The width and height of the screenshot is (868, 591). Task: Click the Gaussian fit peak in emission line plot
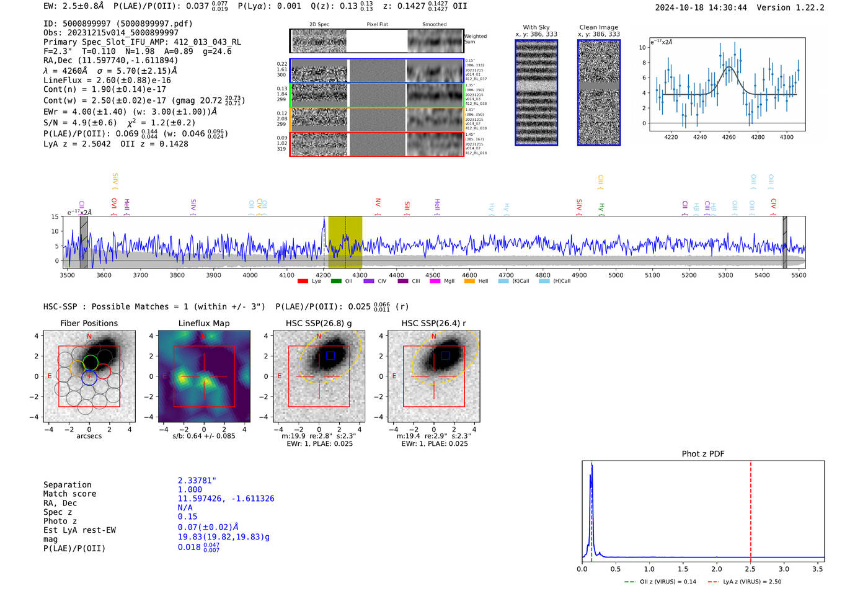pyautogui.click(x=729, y=67)
